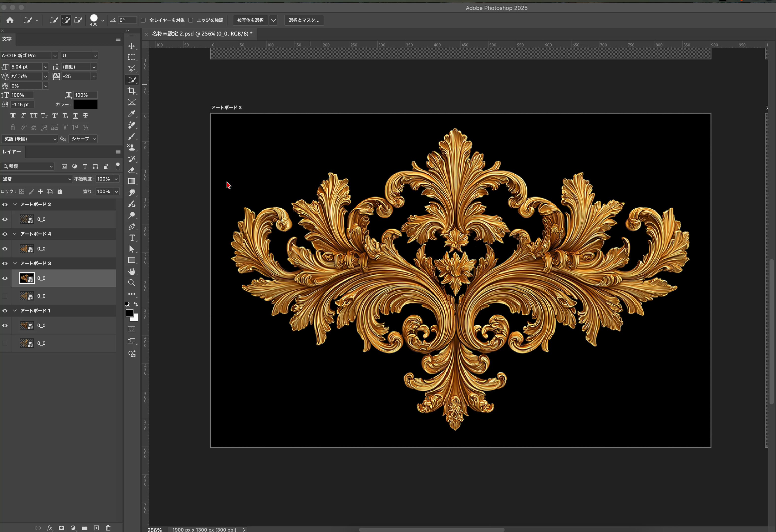Enable エッジを強調 checkbox
This screenshot has width=776, height=532.
coord(191,20)
